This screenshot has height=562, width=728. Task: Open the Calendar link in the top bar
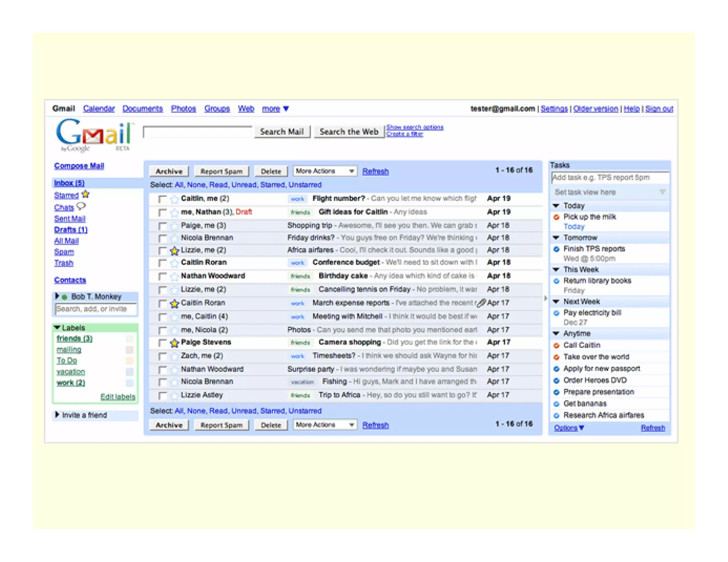tap(99, 109)
